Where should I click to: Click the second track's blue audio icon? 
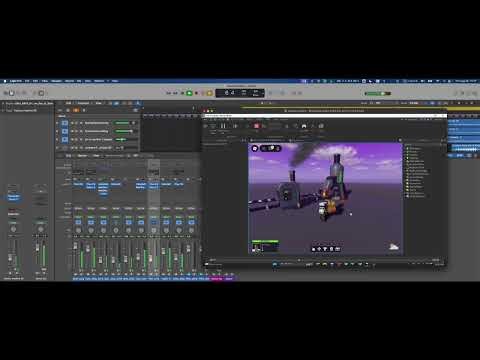pos(65,131)
